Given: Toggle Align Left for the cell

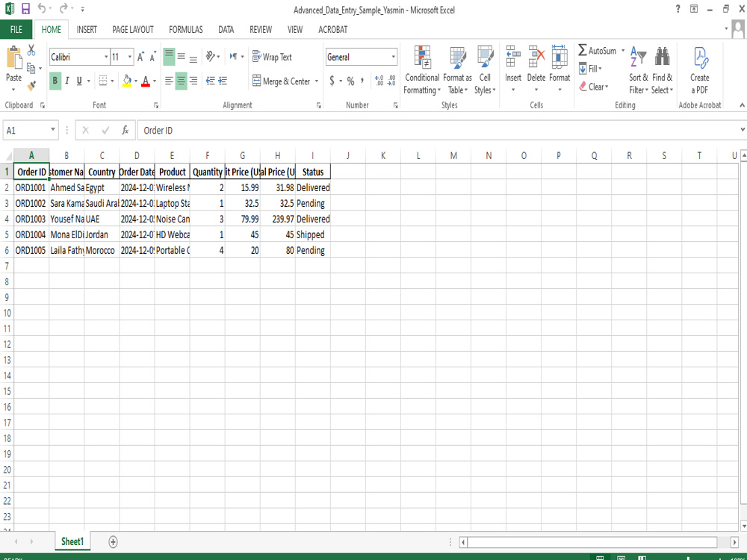Looking at the screenshot, I should [x=169, y=81].
